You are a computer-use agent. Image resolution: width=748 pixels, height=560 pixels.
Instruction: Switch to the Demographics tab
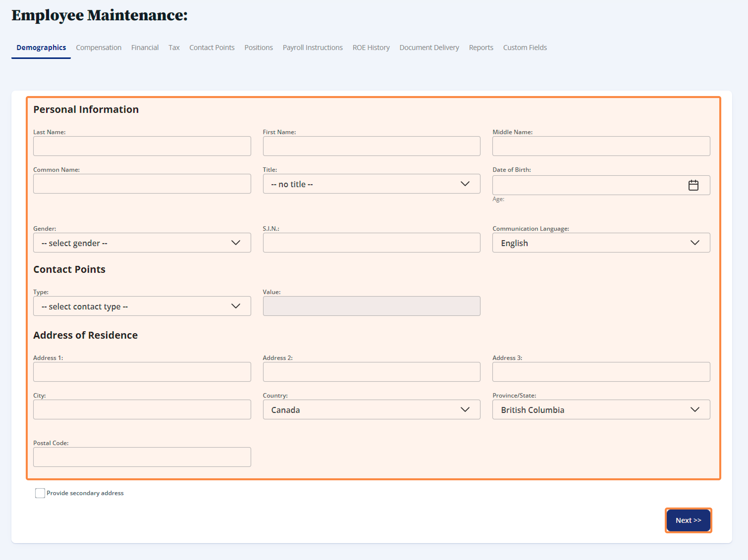[41, 48]
